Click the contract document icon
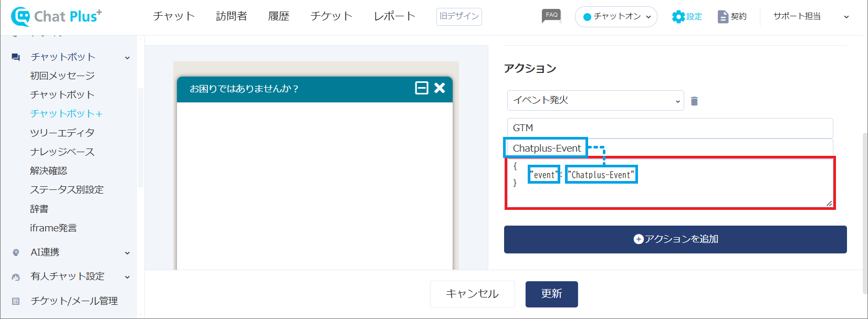The image size is (868, 319). tap(723, 17)
